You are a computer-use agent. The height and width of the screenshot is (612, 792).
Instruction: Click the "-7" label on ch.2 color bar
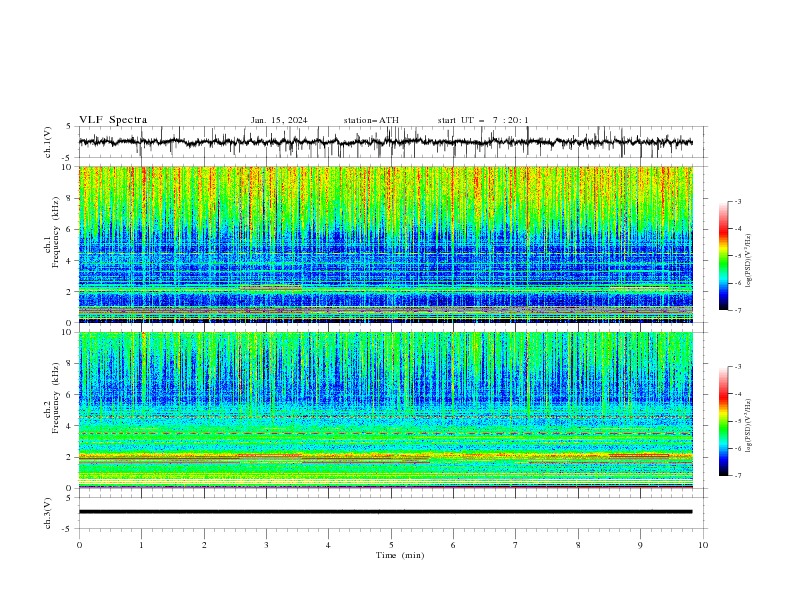pyautogui.click(x=737, y=475)
